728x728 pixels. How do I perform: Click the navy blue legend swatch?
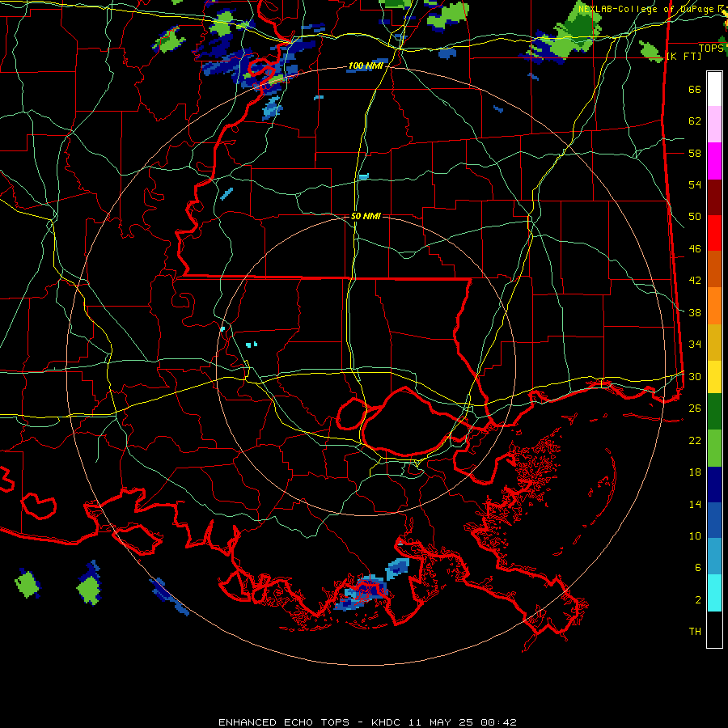point(714,485)
